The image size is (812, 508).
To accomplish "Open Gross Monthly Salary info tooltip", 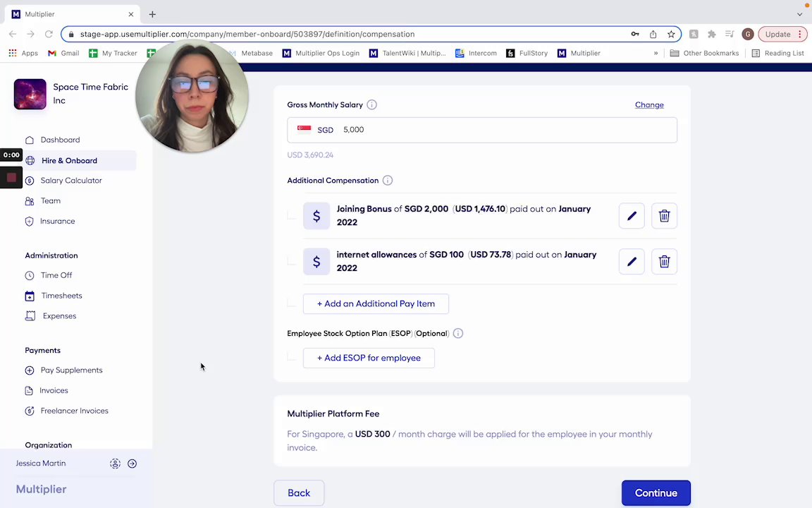I will 372,104.
